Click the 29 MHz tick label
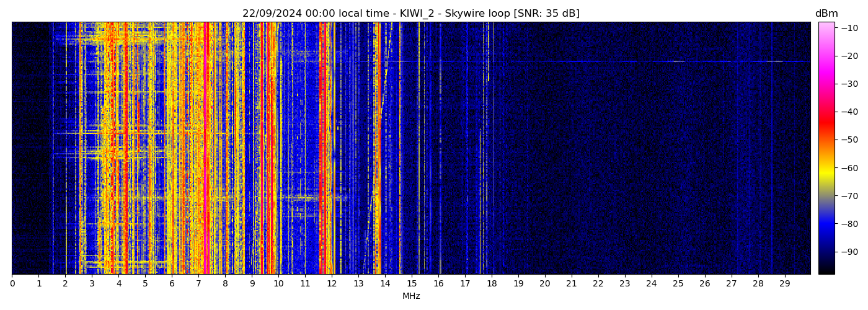 tap(784, 283)
